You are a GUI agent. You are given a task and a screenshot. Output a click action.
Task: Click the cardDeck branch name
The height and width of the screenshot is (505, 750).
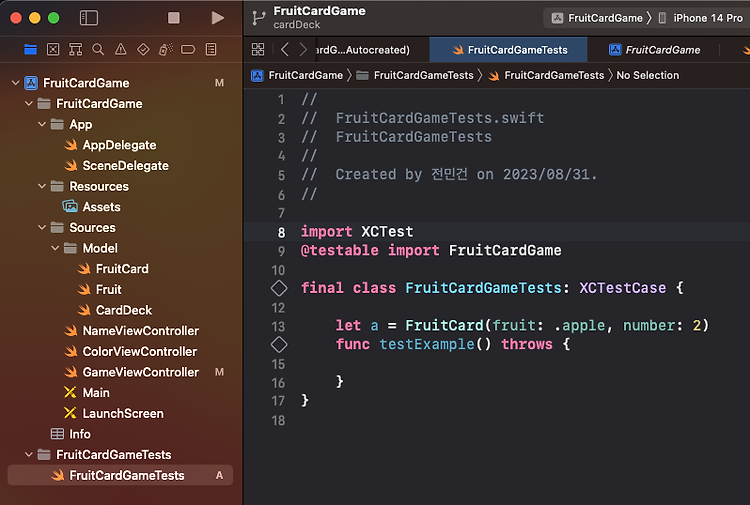pos(297,25)
